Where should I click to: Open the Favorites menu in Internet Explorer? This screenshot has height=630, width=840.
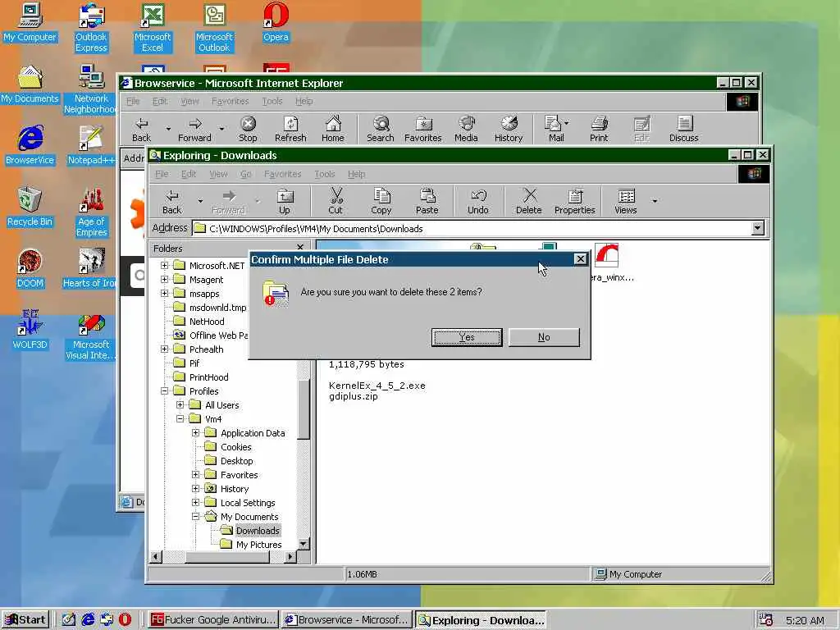[x=230, y=101]
